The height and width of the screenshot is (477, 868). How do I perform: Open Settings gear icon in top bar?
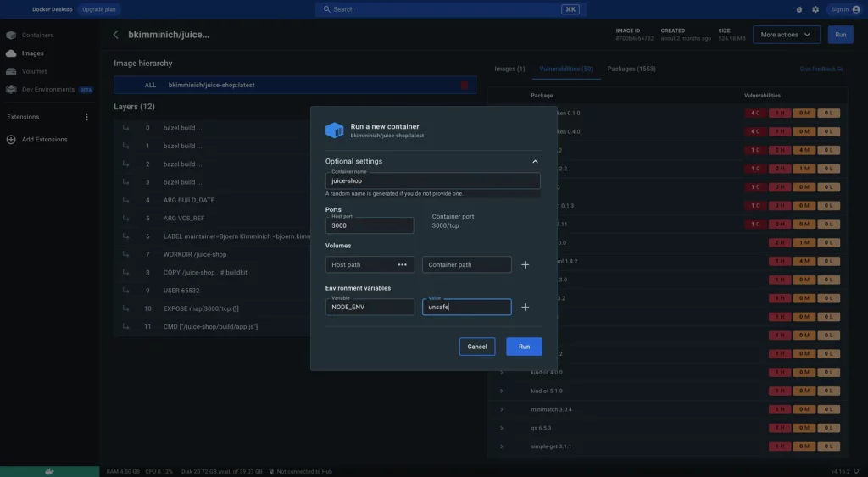click(x=815, y=9)
